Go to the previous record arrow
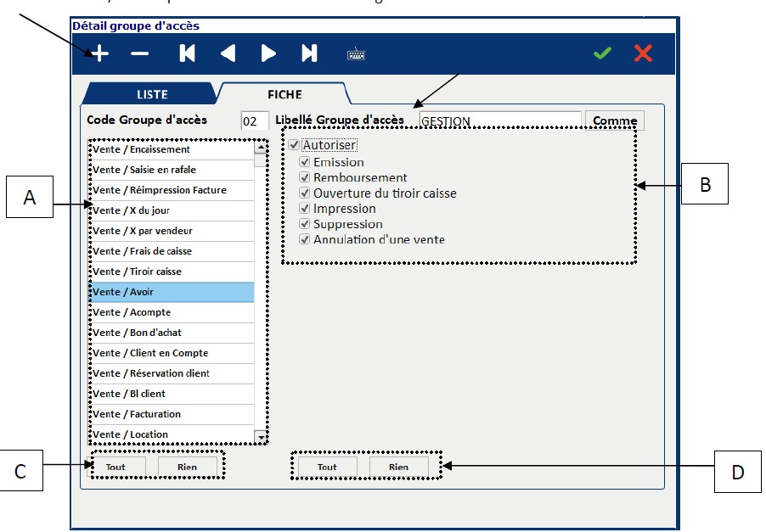The width and height of the screenshot is (766, 532). (228, 54)
